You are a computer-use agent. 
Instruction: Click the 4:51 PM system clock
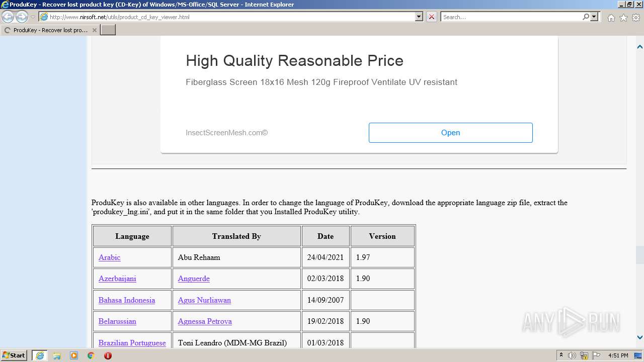[618, 355]
